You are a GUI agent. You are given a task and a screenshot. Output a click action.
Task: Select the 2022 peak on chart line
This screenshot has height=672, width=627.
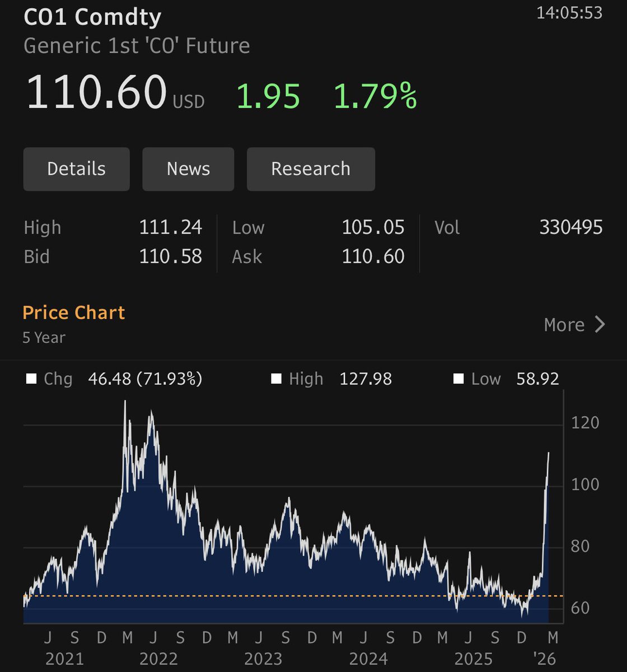(125, 402)
